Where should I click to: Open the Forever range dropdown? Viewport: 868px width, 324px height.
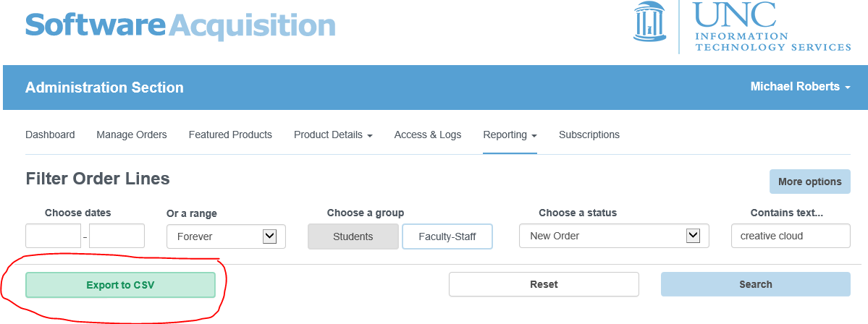(x=226, y=236)
